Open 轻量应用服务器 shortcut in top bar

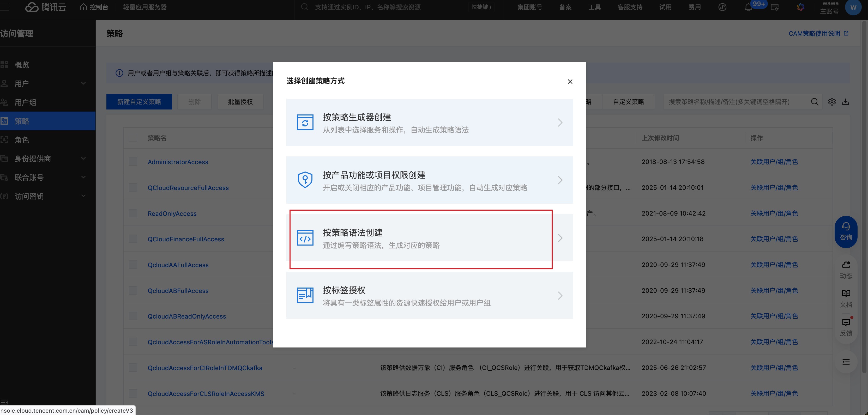pos(145,7)
